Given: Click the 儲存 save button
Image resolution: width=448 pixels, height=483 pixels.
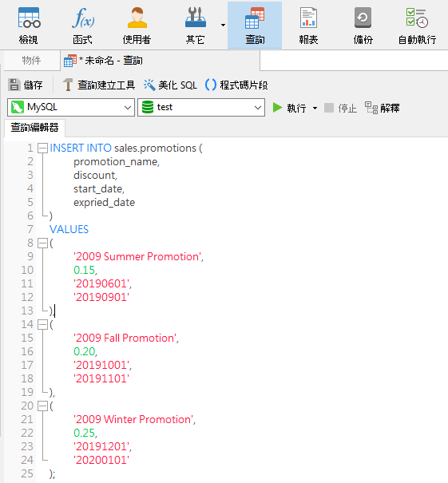Looking at the screenshot, I should (x=26, y=85).
